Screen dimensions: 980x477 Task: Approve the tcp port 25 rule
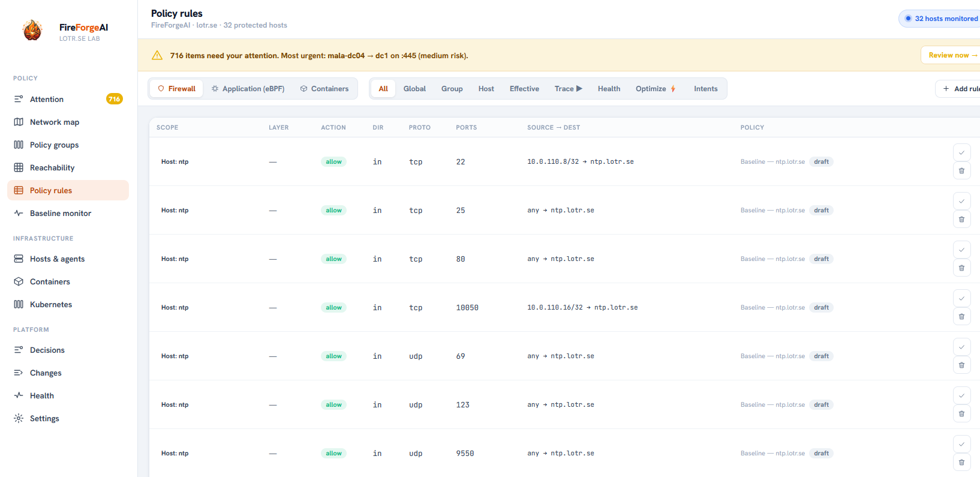[x=961, y=201]
